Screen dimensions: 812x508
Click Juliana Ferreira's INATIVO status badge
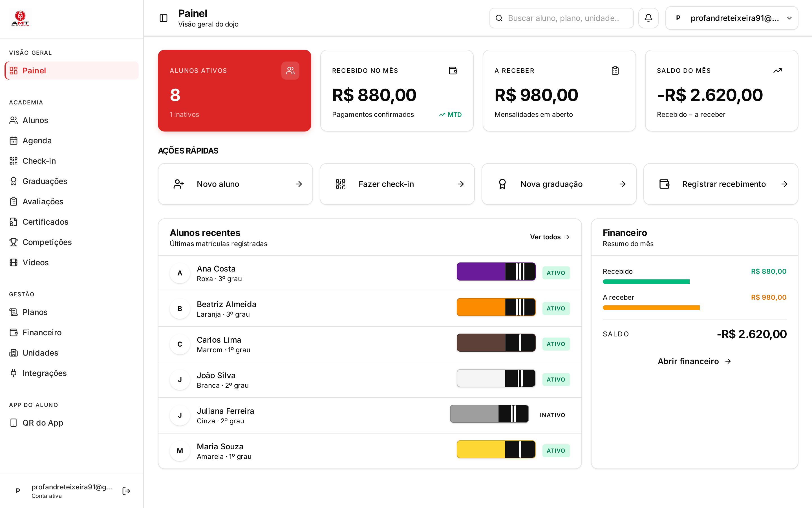(x=552, y=415)
